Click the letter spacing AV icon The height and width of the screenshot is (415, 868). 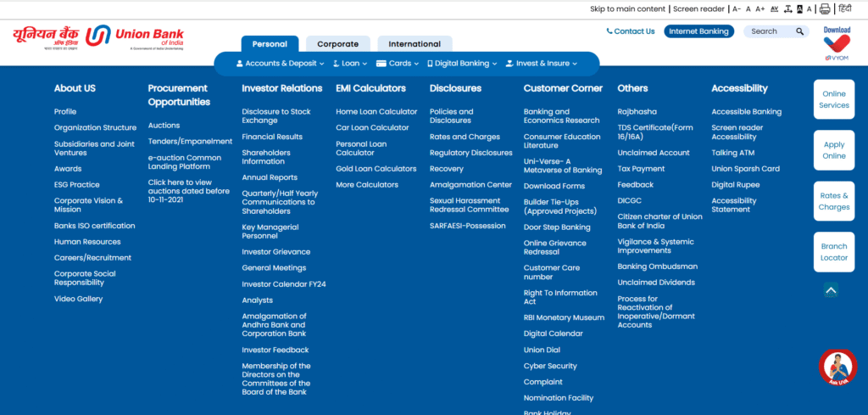774,8
